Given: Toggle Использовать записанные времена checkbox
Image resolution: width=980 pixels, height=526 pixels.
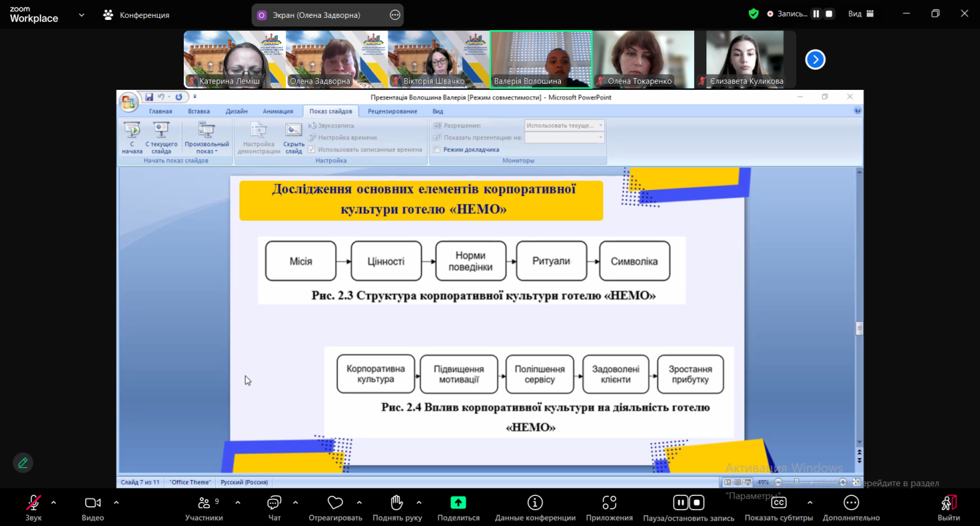Looking at the screenshot, I should (311, 150).
